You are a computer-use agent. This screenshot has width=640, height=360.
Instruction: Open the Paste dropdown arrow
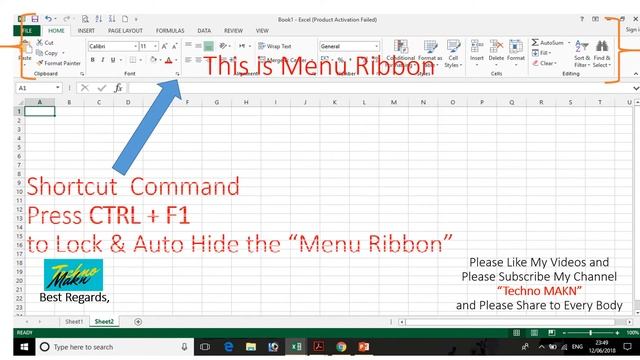click(25, 64)
